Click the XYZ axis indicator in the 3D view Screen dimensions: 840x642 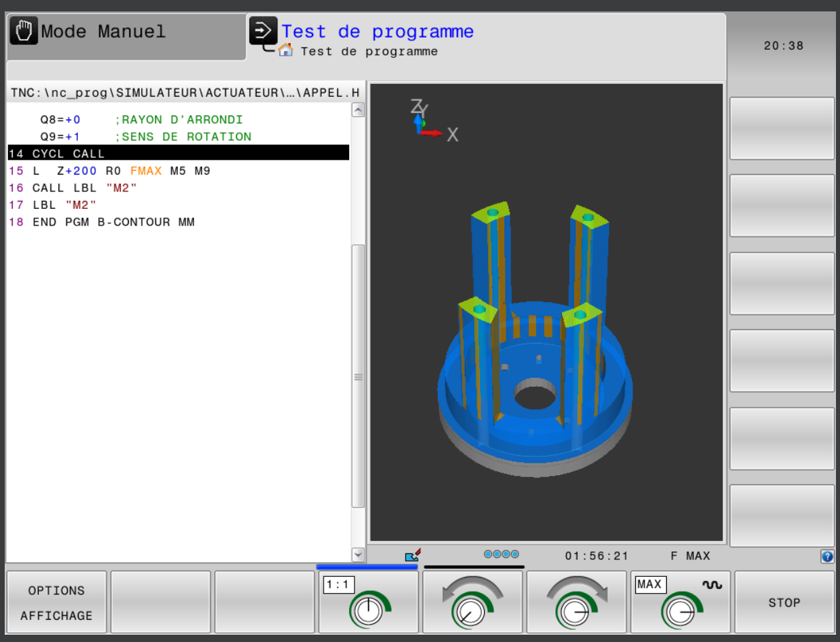tap(430, 121)
